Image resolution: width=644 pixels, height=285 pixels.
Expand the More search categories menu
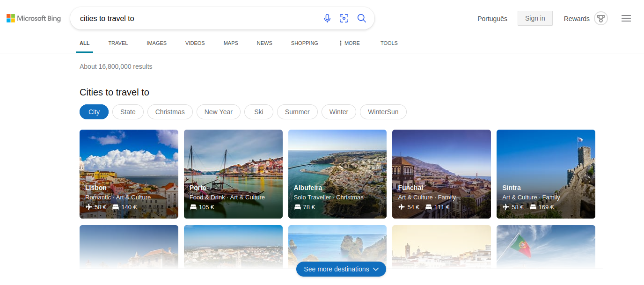(x=349, y=43)
